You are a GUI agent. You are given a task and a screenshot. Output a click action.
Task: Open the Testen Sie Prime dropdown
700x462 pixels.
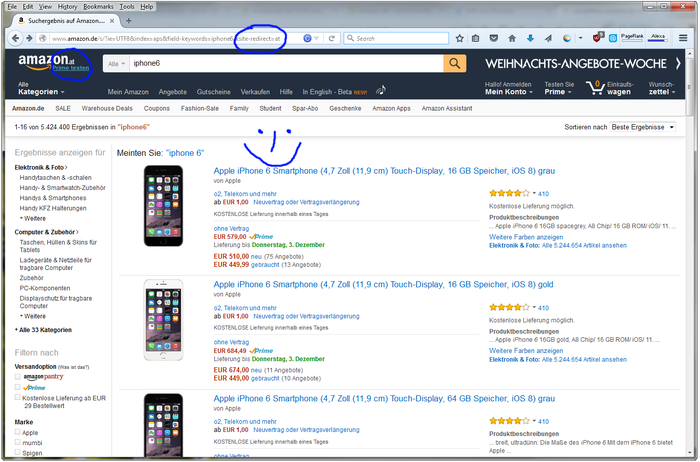pos(559,88)
